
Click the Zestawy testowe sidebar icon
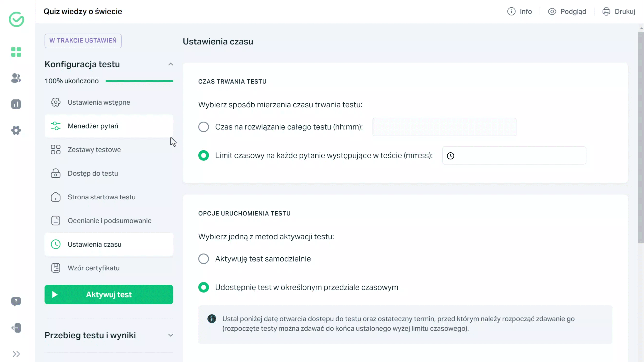point(56,149)
